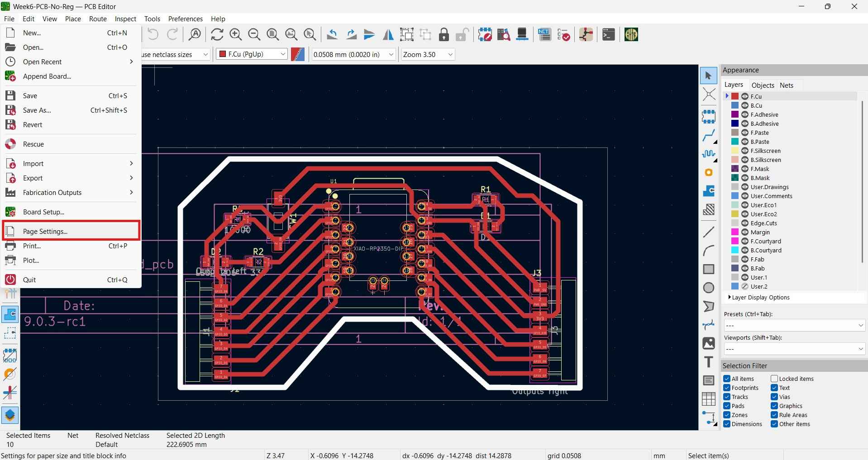Select the Draw Circle tool
868x460 pixels.
coord(709,288)
